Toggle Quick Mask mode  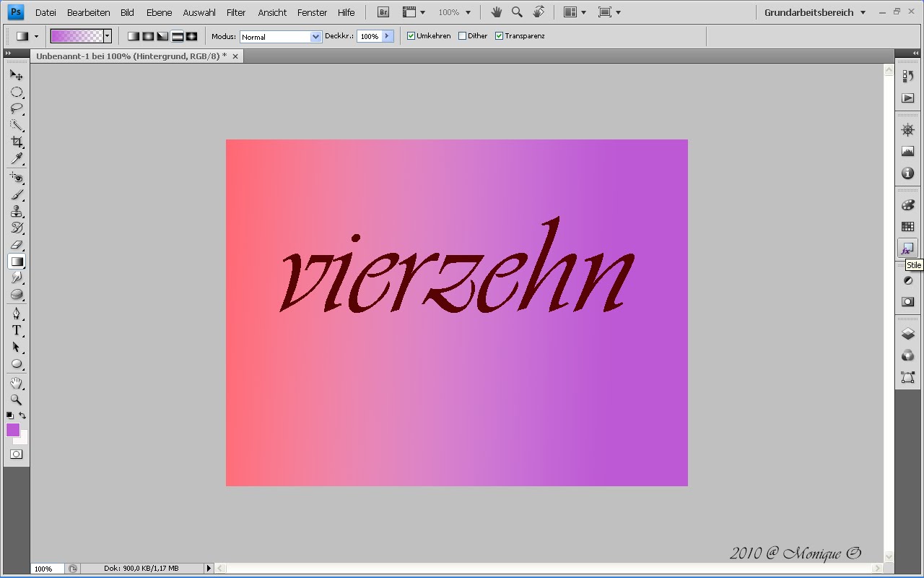tap(16, 454)
